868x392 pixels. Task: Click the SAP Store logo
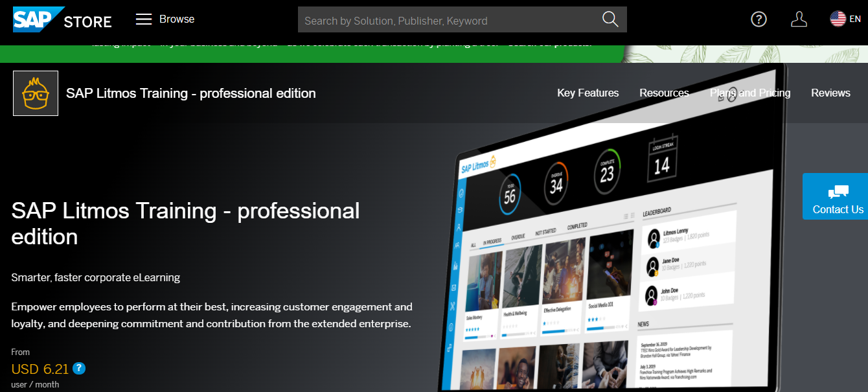(x=62, y=19)
